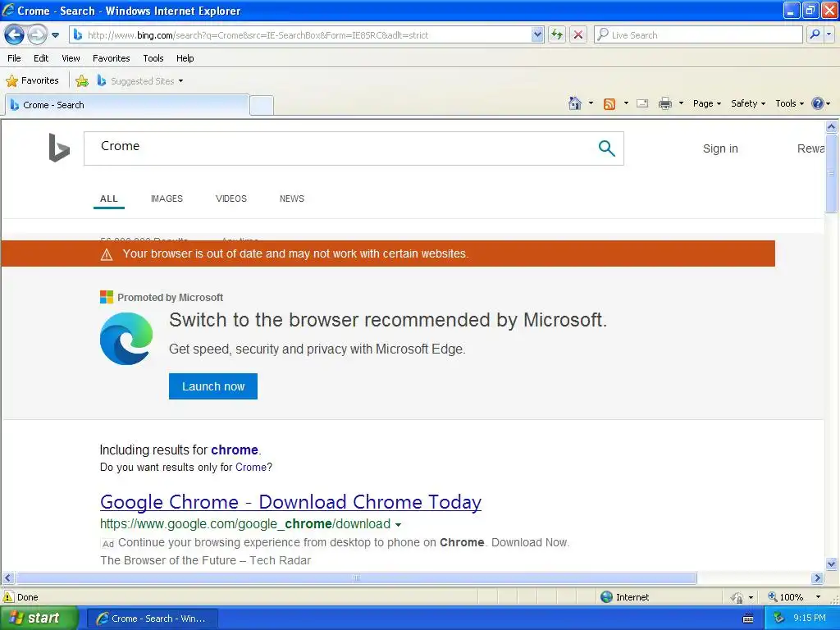Click the Home icon in command bar
Image resolution: width=840 pixels, height=630 pixels.
(x=575, y=103)
